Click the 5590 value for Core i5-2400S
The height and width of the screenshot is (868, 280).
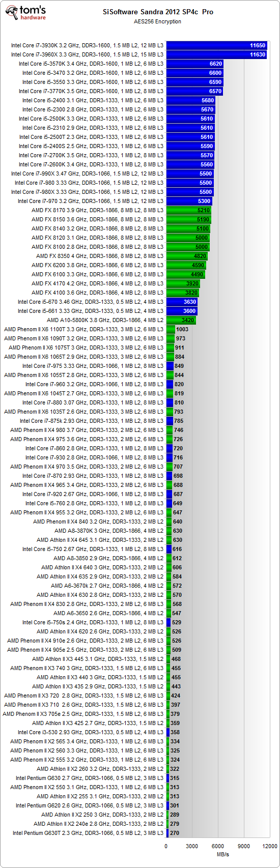(x=207, y=146)
